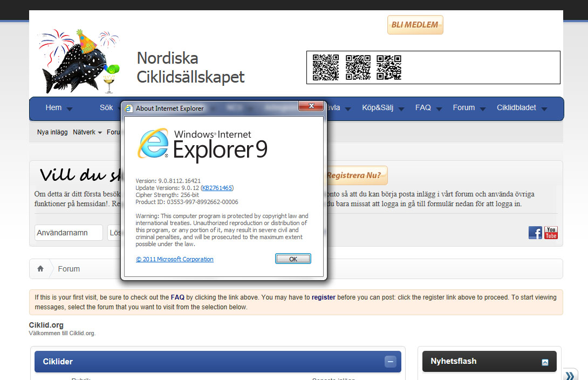Click OK in About Internet Explorer
Viewport: 588px width, 380px height.
click(293, 259)
